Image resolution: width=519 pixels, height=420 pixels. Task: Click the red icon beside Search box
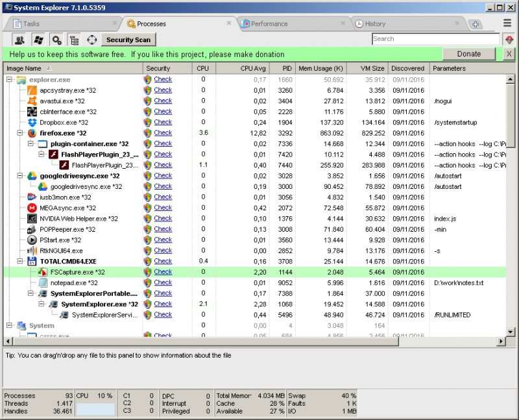tap(509, 40)
